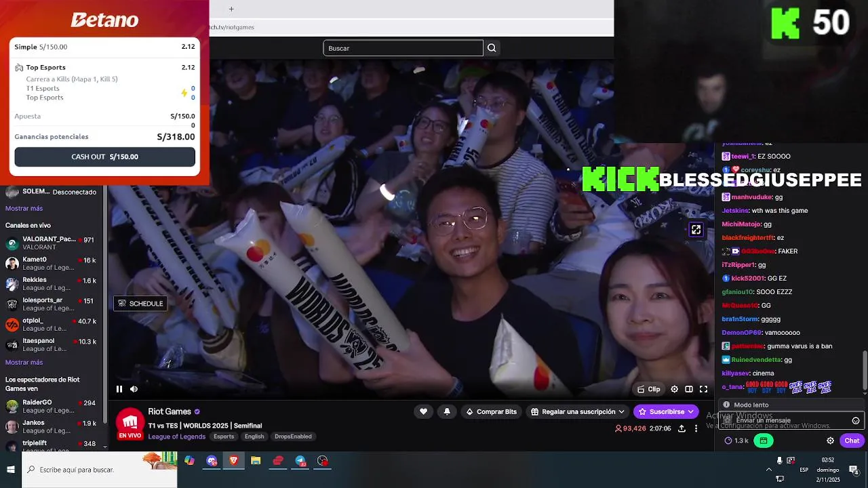Click the browser address bar URL
This screenshot has width=868, height=488.
point(231,27)
